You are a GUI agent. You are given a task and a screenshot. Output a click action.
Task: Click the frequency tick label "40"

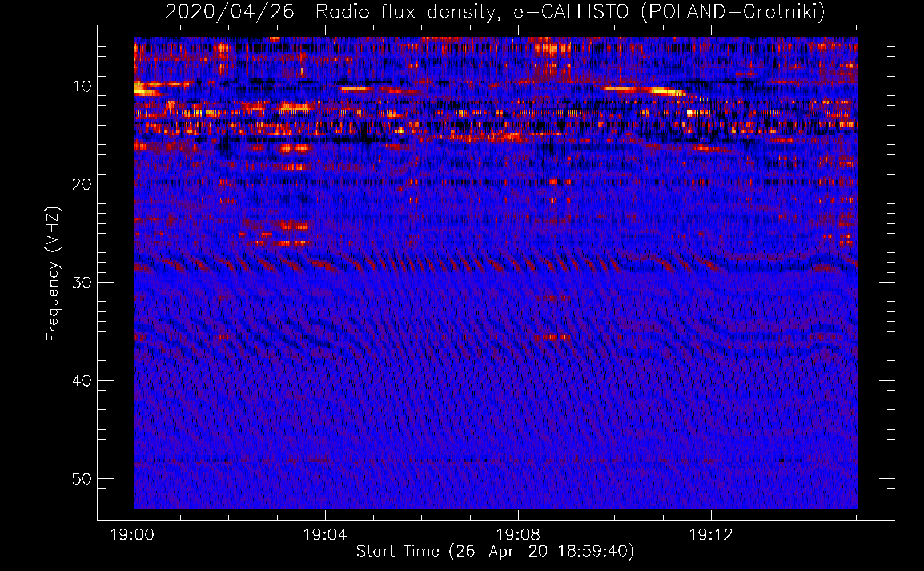pyautogui.click(x=82, y=381)
